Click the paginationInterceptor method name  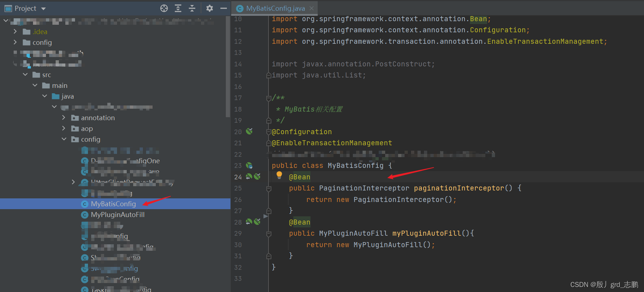tap(459, 188)
